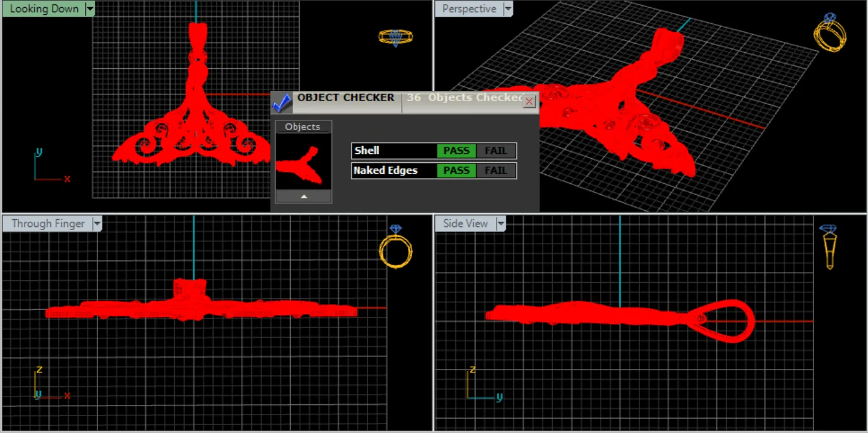
Task: Open the Perspective viewport dropdown arrow
Action: pos(508,9)
